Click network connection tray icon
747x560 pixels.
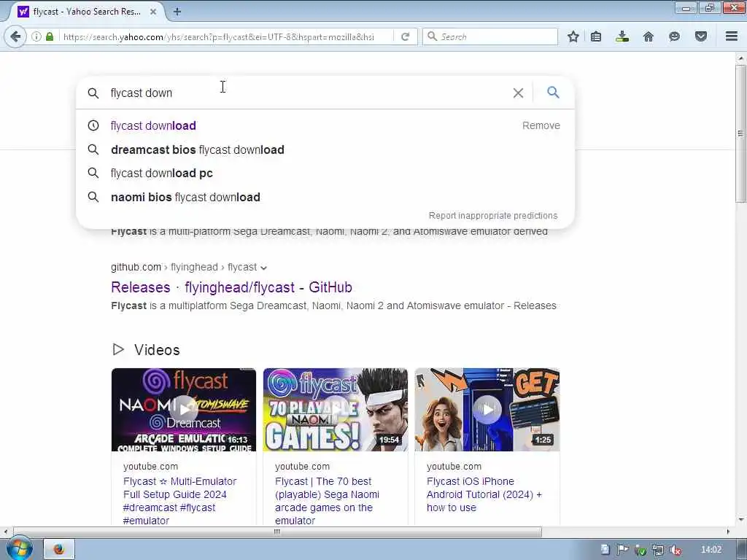coord(658,550)
